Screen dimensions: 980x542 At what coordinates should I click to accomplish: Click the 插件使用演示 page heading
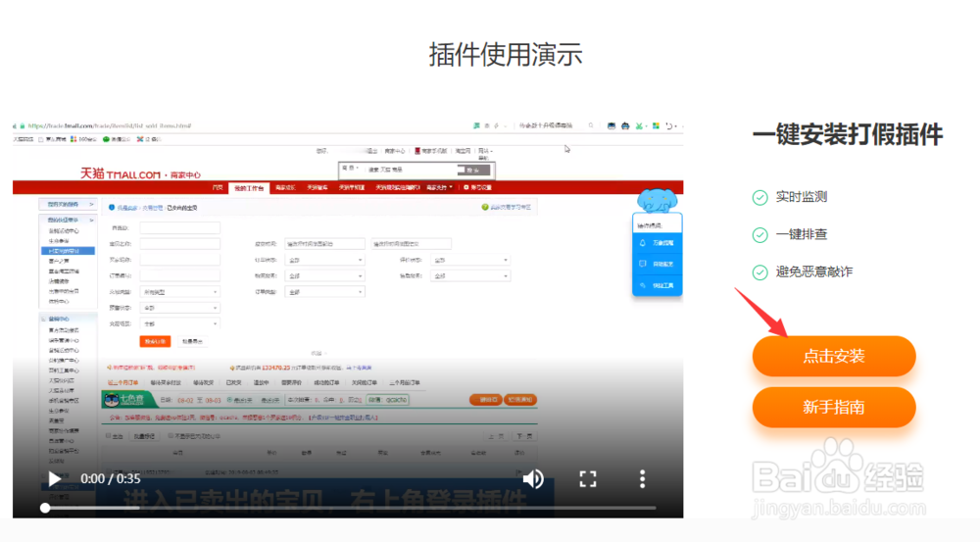click(x=505, y=54)
